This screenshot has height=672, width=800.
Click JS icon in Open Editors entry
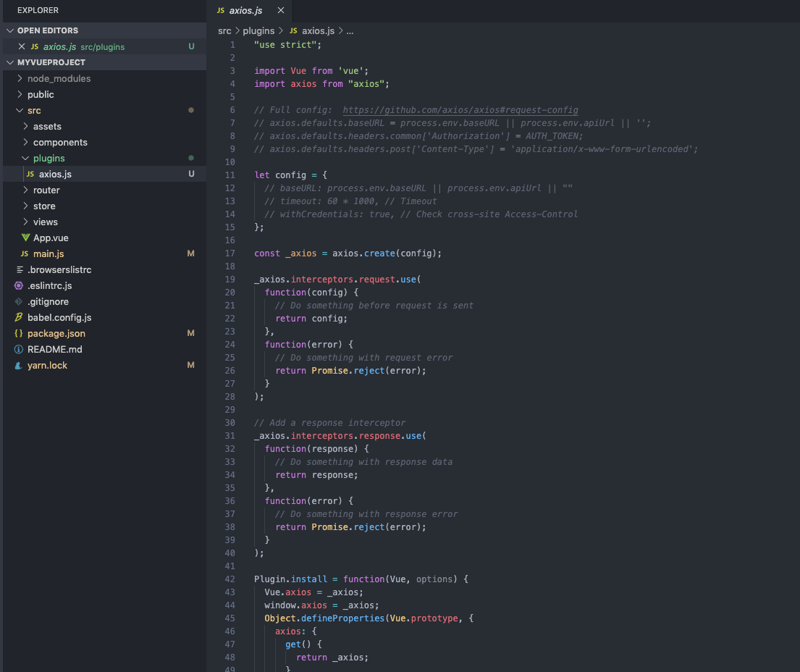(34, 46)
